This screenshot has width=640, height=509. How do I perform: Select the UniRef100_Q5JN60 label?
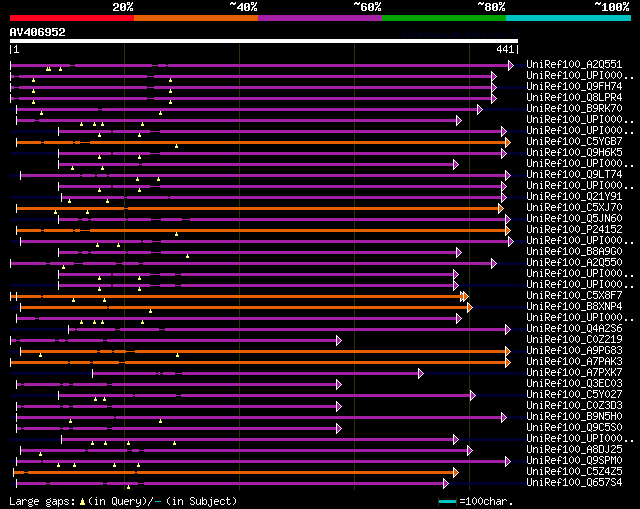(574, 219)
